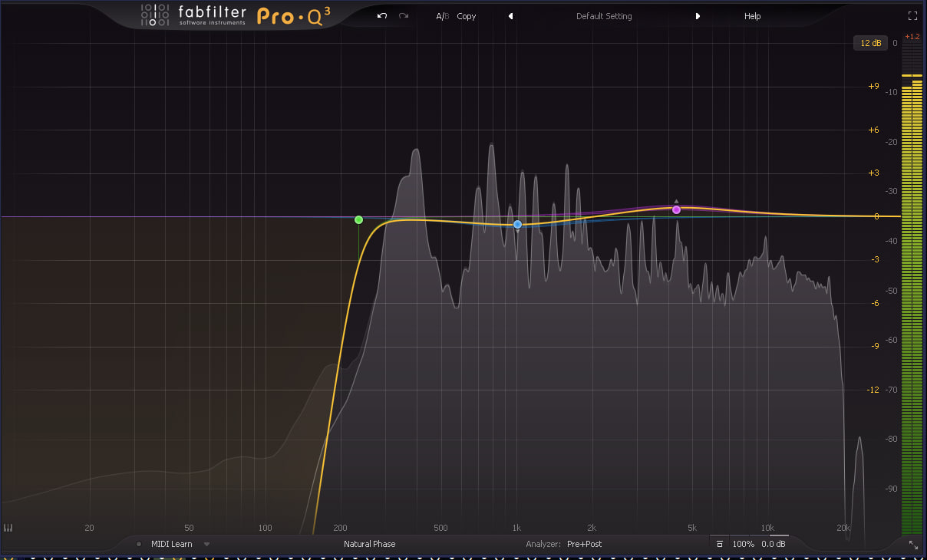Click the 0.0 dB output gain value
Screen dimensions: 927x560
coord(774,544)
